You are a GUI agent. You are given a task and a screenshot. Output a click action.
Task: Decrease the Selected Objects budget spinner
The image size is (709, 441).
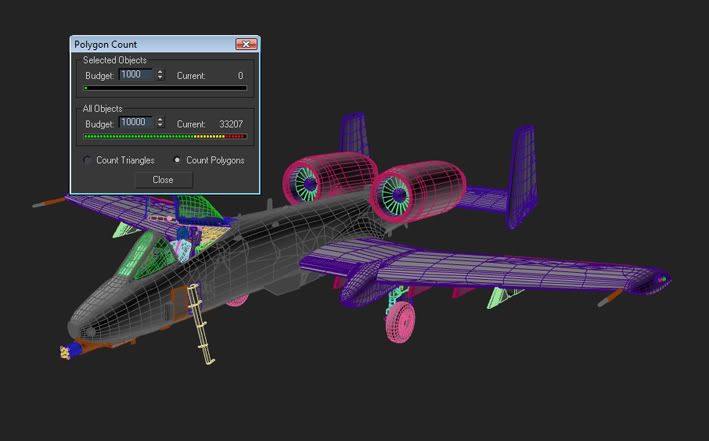[161, 78]
